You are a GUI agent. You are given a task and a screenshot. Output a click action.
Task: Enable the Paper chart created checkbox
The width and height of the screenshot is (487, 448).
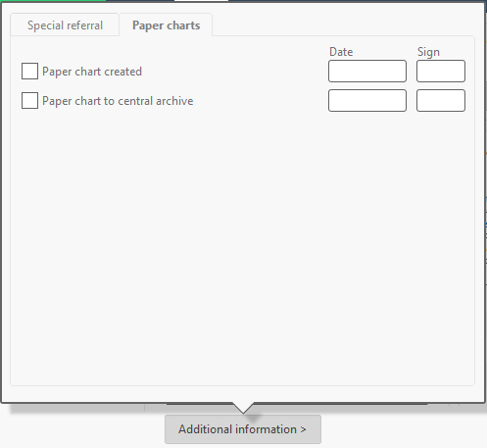click(29, 72)
